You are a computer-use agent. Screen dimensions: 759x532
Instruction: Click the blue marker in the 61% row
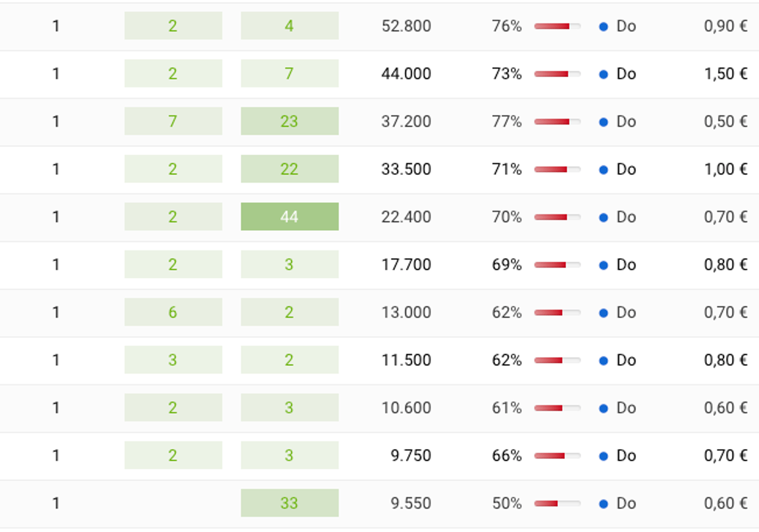coord(603,407)
